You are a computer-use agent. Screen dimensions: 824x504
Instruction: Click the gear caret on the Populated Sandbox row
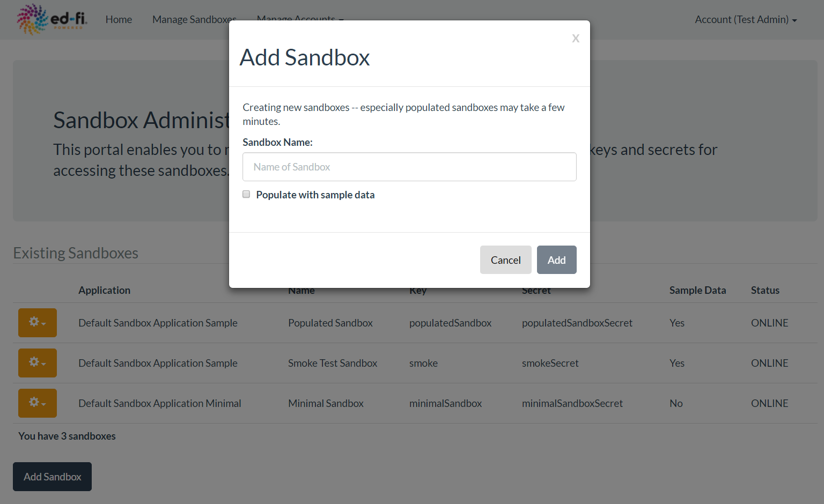click(42, 325)
